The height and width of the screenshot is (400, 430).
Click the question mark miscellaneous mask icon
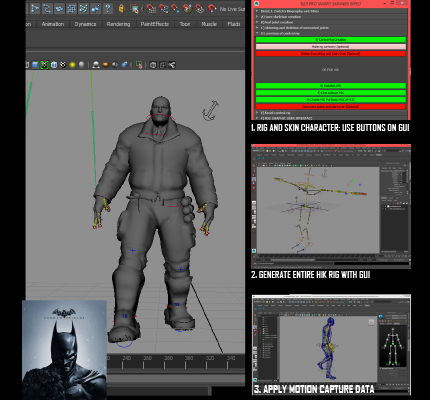pyautogui.click(x=107, y=8)
